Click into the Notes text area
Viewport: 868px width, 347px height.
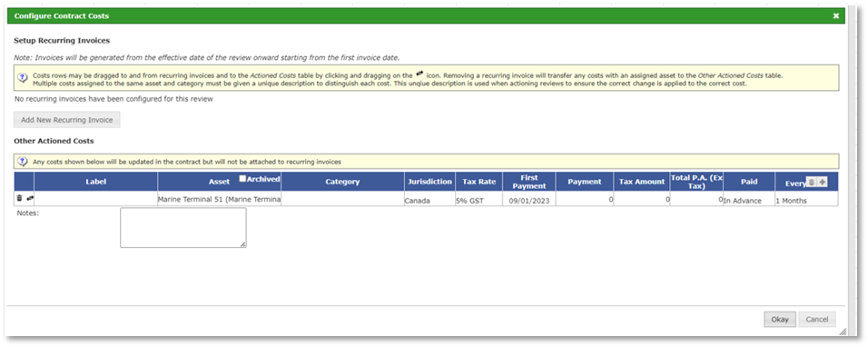(183, 227)
